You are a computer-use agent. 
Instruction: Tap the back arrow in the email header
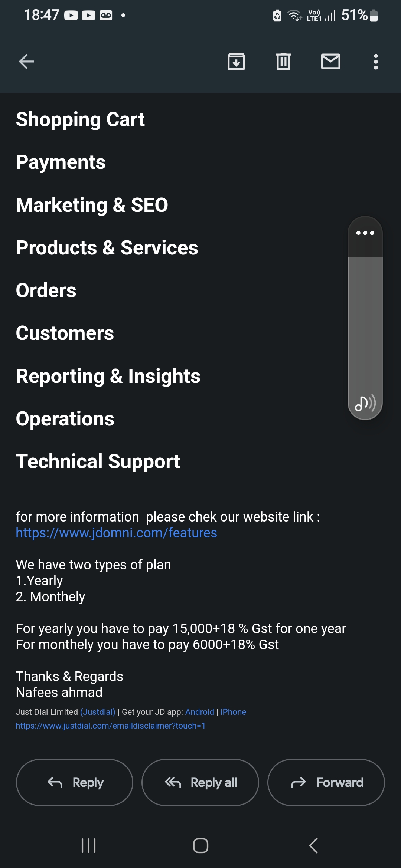click(26, 62)
